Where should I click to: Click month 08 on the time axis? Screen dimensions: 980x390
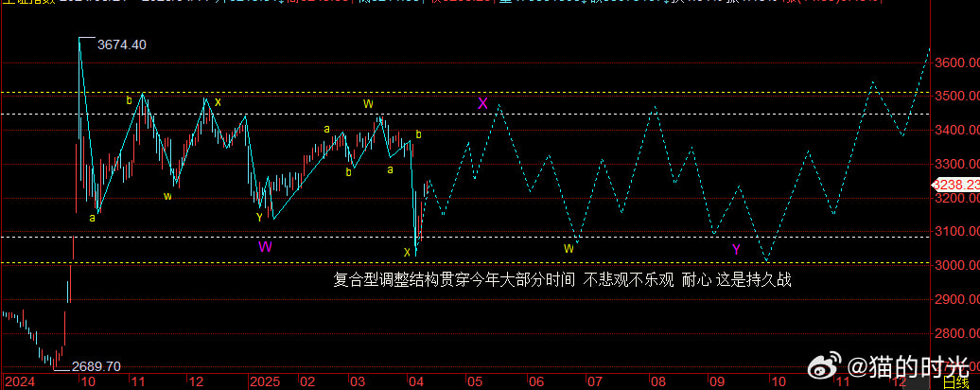(x=657, y=381)
